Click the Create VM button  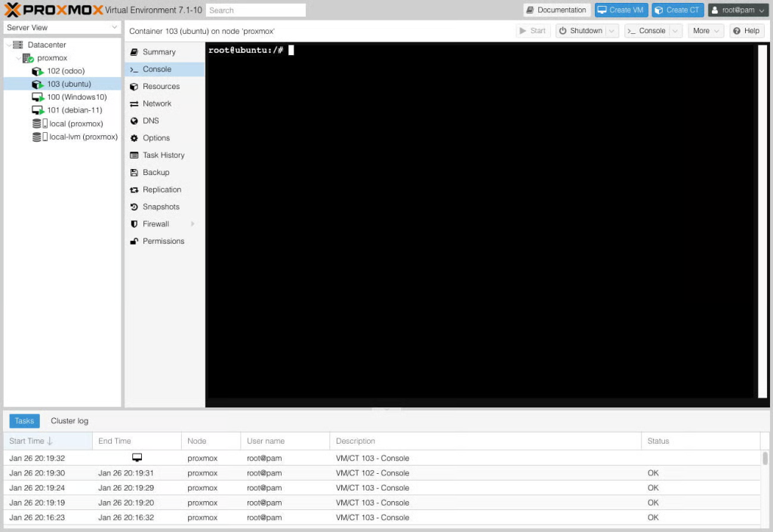pos(621,10)
